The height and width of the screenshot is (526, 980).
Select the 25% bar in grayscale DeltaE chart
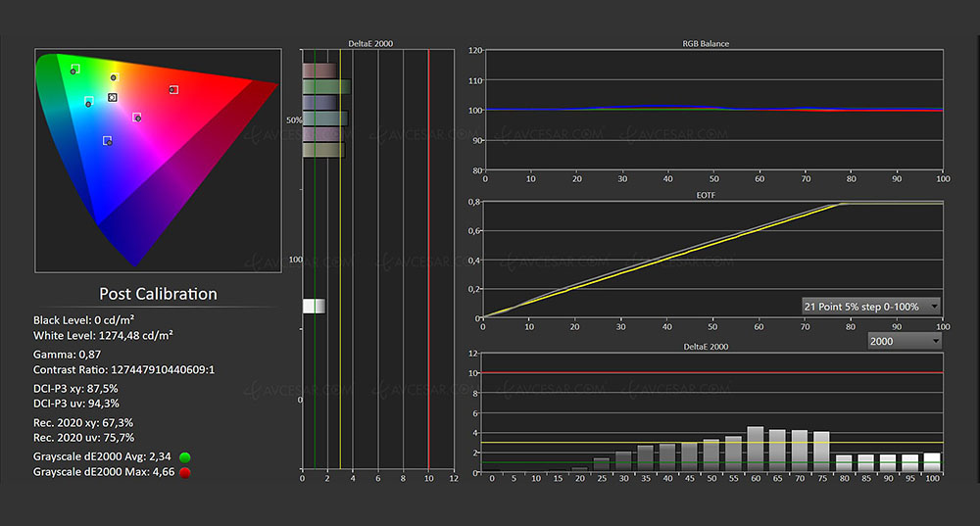[x=601, y=465]
